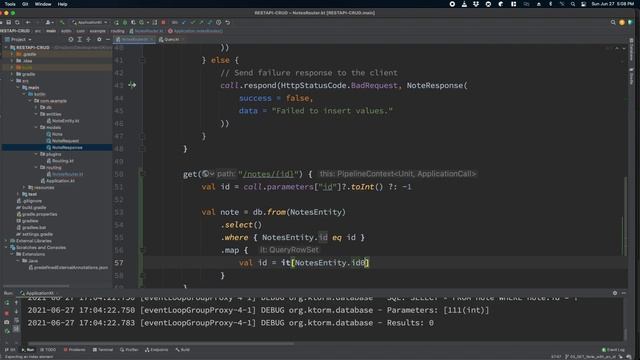Open the Window menu
The image size is (640, 360).
click(43, 4)
